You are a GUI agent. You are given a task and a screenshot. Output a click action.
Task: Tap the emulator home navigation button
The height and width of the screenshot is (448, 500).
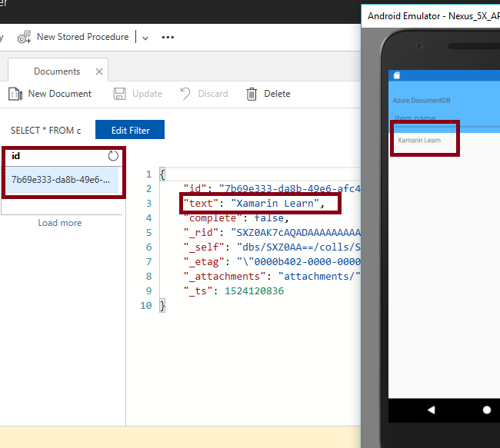coord(487,410)
